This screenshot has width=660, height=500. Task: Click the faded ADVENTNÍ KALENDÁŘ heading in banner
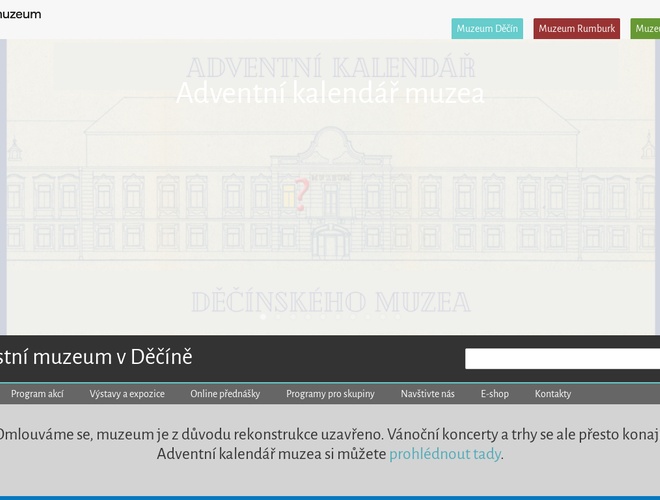click(330, 68)
